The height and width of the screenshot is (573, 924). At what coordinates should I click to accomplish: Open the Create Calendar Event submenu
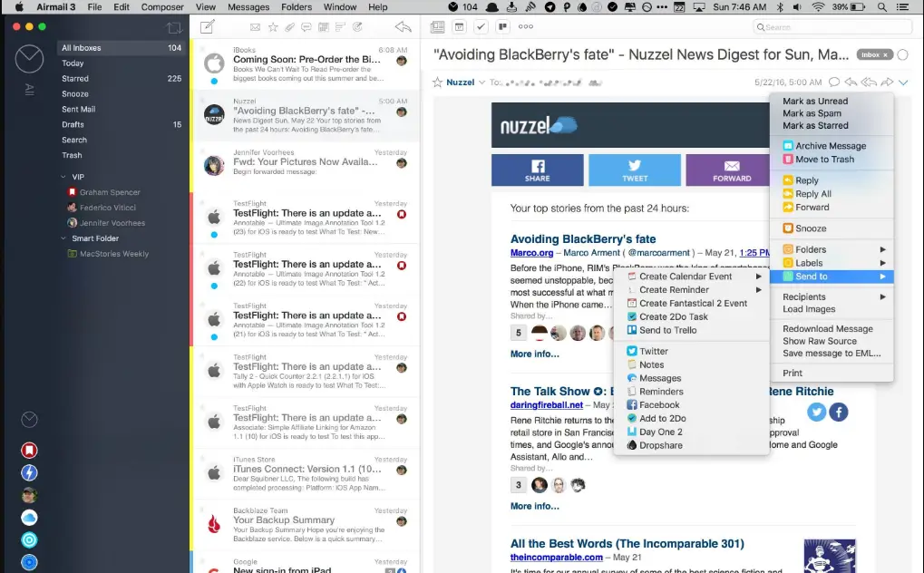point(692,276)
